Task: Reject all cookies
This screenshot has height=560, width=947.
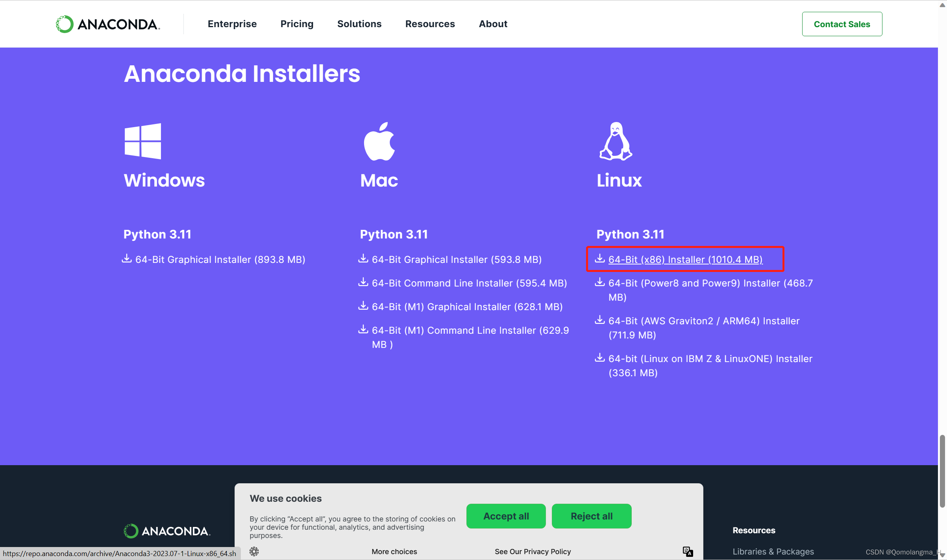Action: click(x=591, y=516)
